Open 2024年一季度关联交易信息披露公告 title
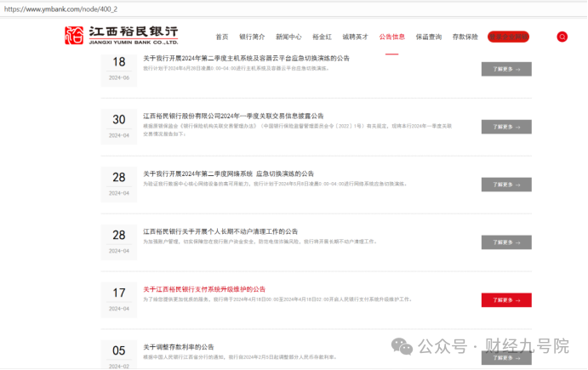 (233, 116)
